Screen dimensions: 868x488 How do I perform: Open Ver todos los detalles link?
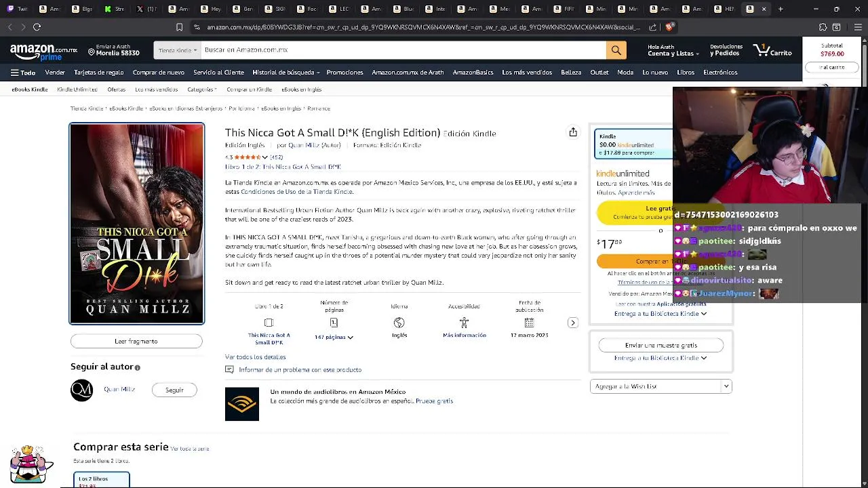(256, 357)
